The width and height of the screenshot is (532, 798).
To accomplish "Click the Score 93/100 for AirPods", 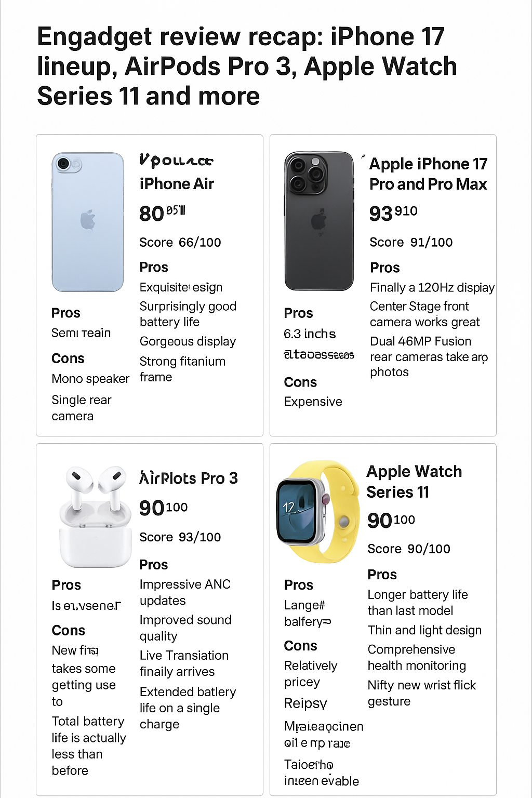I will point(180,537).
